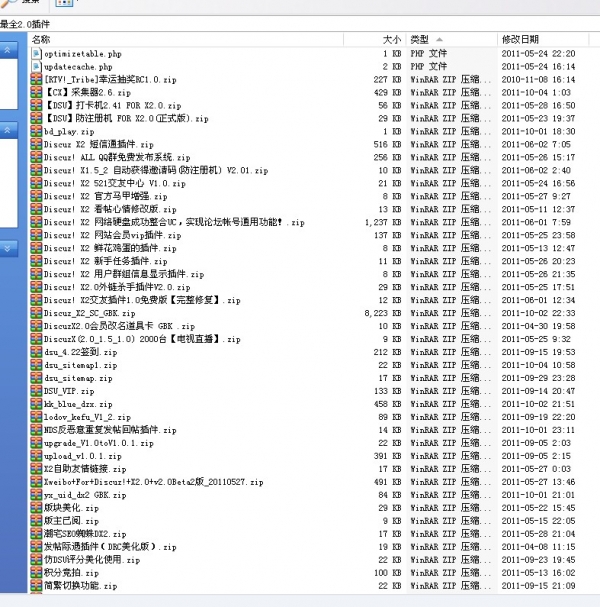Select the 鲜花鸡蛋的插件.zip archive icon
Viewport: 600px width, 607px height.
coord(36,249)
